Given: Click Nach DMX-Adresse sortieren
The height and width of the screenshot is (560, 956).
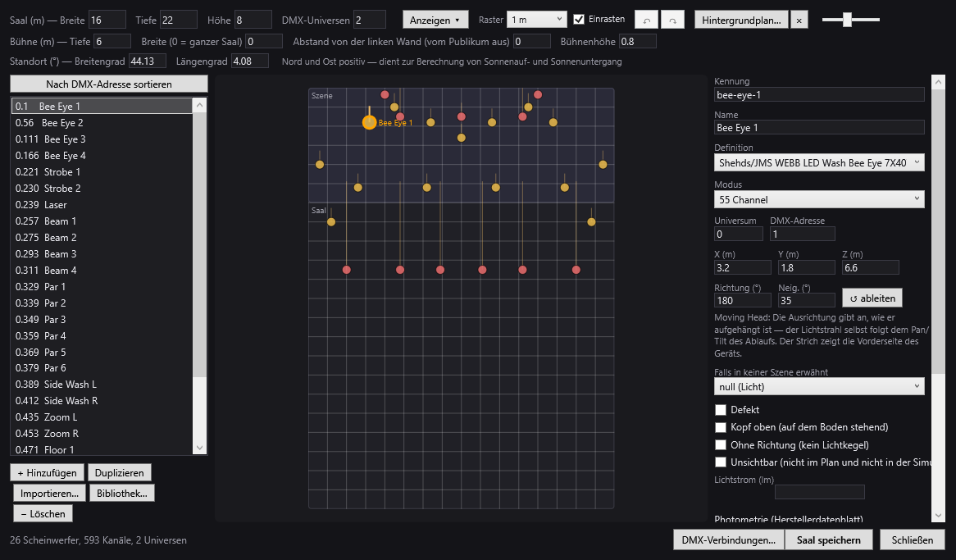Looking at the screenshot, I should click(109, 84).
